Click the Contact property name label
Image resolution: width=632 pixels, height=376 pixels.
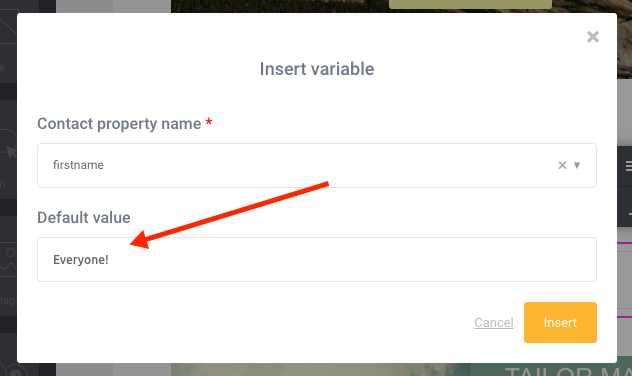119,124
